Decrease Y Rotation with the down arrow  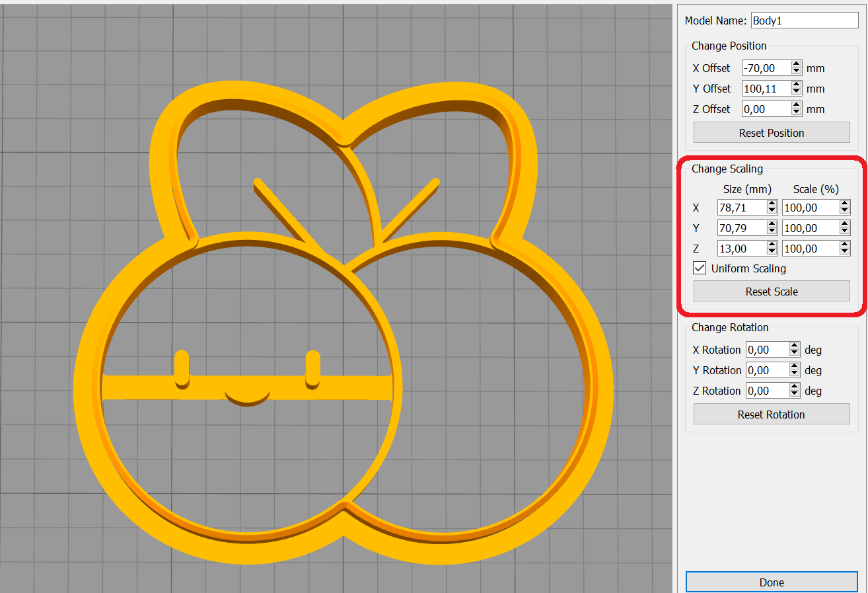[795, 374]
